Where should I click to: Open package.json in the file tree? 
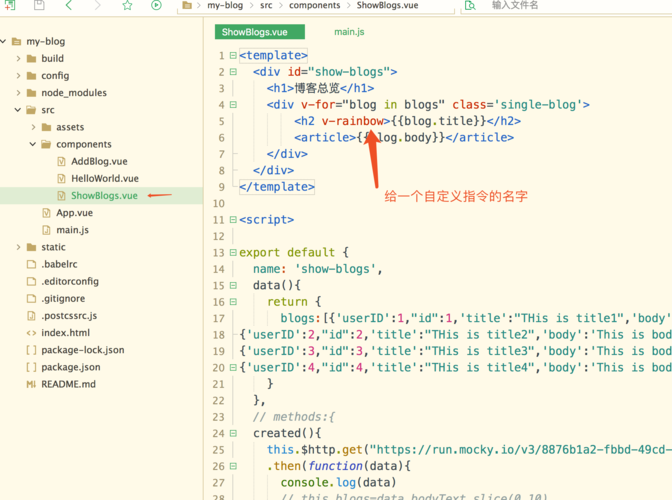pos(71,367)
